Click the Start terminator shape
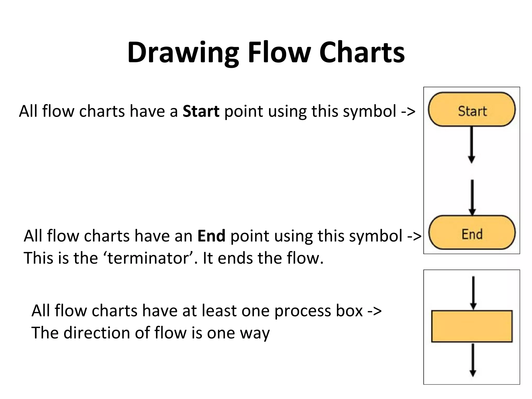The width and height of the screenshot is (532, 399). coord(471,110)
